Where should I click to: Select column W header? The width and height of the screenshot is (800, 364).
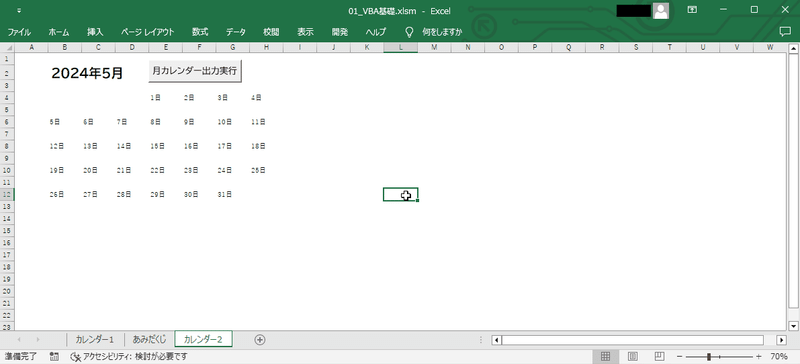click(770, 47)
